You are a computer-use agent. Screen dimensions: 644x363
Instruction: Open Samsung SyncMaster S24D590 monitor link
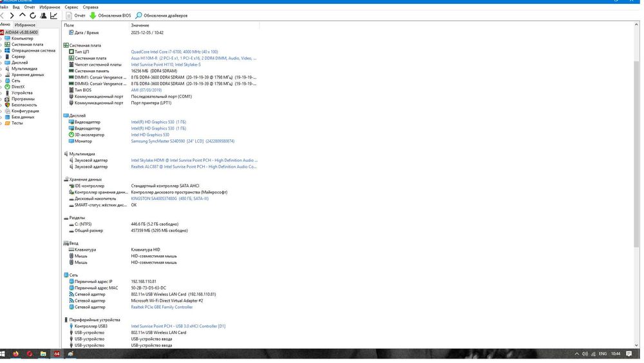tap(182, 141)
